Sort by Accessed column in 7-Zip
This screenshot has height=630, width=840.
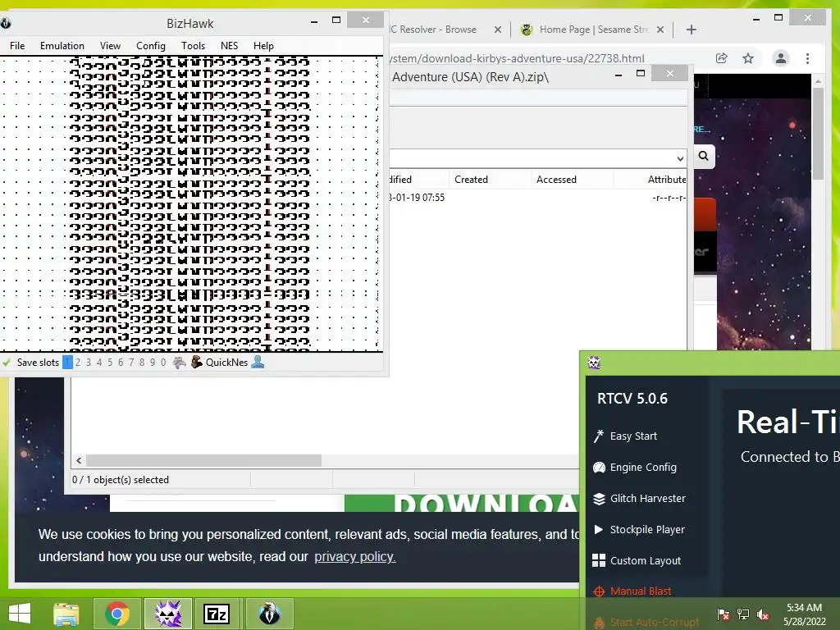[556, 180]
